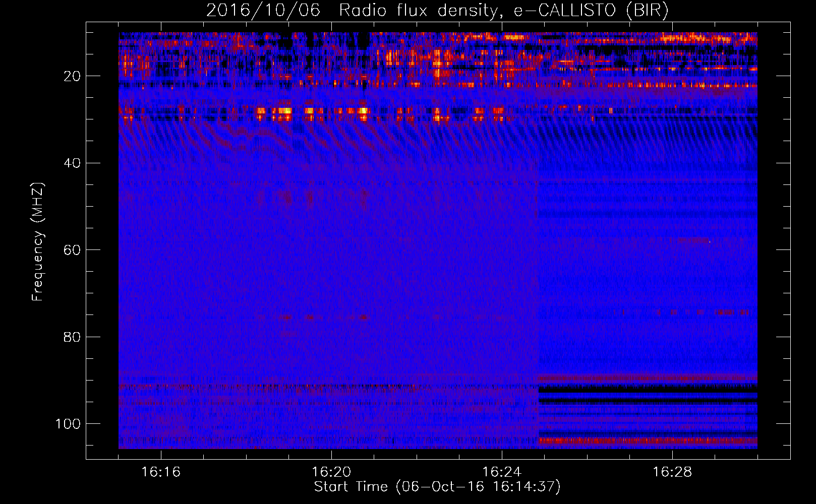Click the 16:16 time tick label
The height and width of the screenshot is (504, 816).
click(161, 472)
